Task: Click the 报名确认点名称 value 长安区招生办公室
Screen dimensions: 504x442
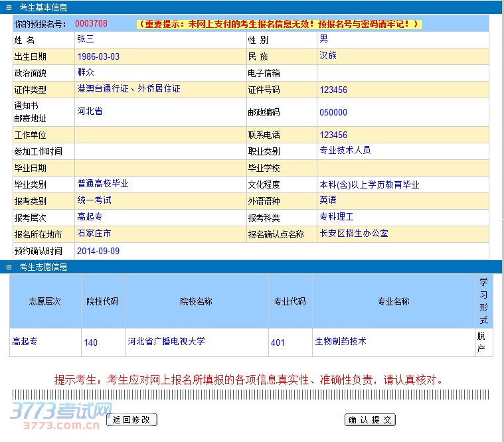Action: click(354, 234)
